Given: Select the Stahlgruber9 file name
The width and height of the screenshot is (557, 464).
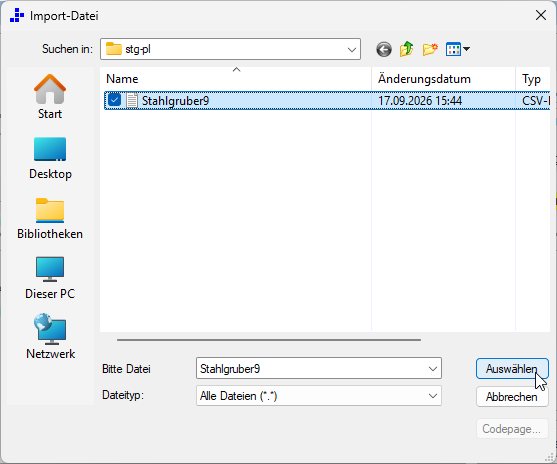Looking at the screenshot, I should (175, 101).
